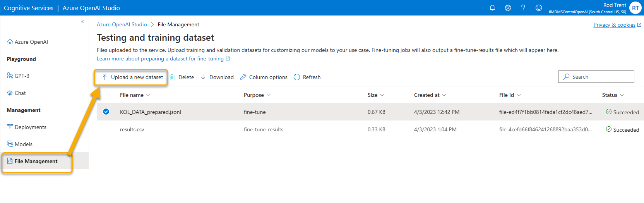
Task: Click the 6MDMSCentralOpenAI resource label
Action: click(x=587, y=12)
